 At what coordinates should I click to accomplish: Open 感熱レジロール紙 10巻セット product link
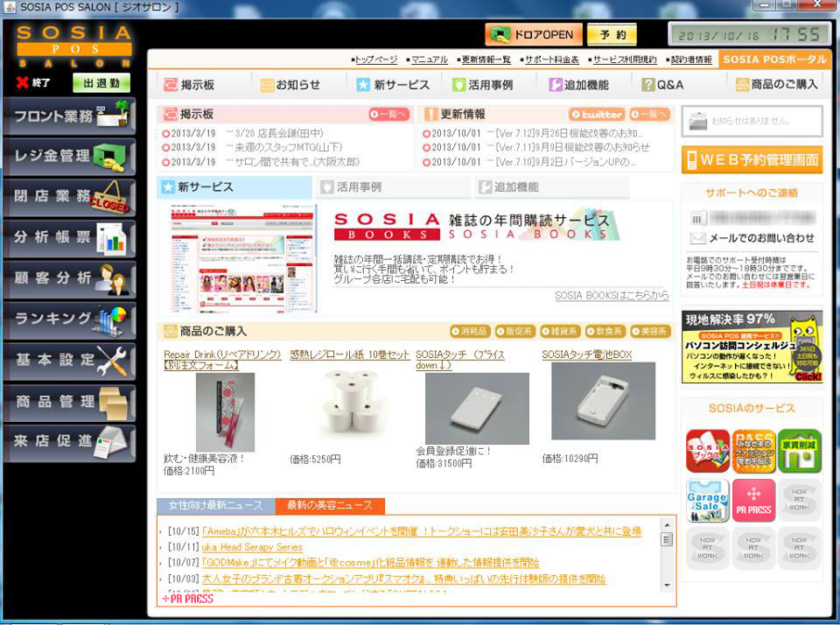pos(349,355)
